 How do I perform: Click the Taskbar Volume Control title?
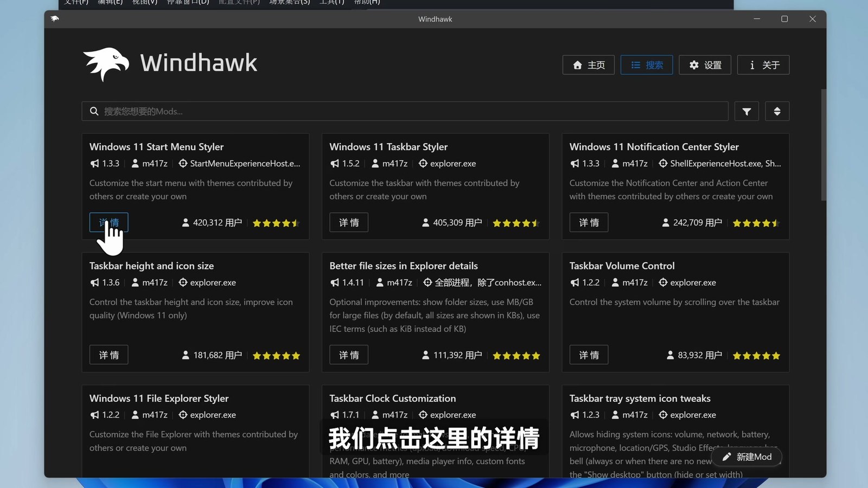point(622,266)
